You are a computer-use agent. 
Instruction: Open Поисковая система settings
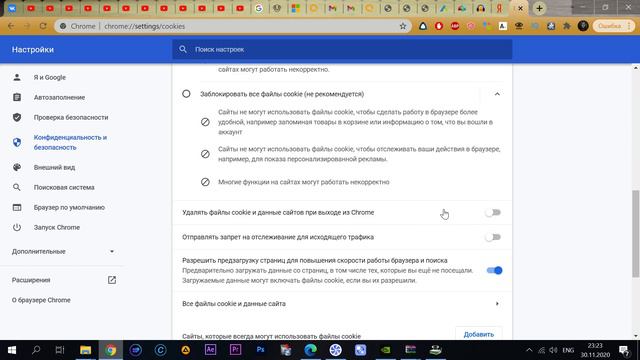(64, 187)
